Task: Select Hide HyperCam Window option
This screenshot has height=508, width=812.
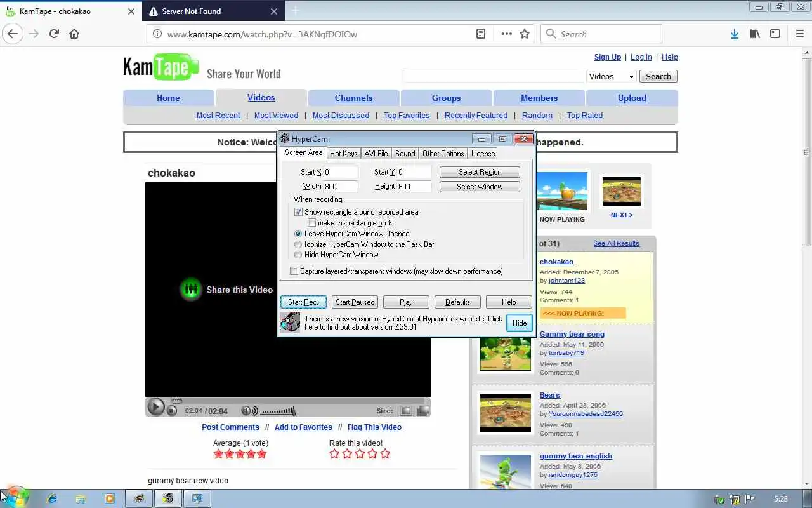Action: [298, 255]
